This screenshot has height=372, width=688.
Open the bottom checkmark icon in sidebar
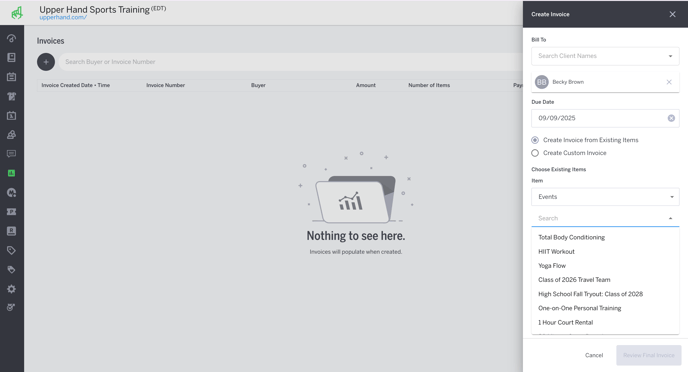coord(12,308)
